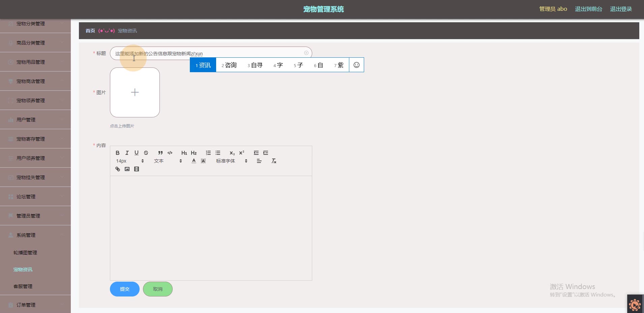This screenshot has height=313, width=644.
Task: Choose IME candidate 7 紫
Action: pyautogui.click(x=339, y=65)
